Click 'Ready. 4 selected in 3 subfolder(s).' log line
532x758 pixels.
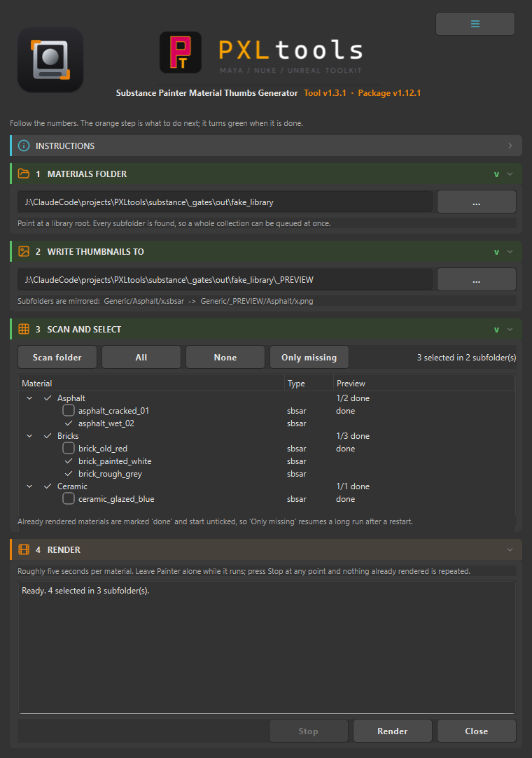pos(85,590)
